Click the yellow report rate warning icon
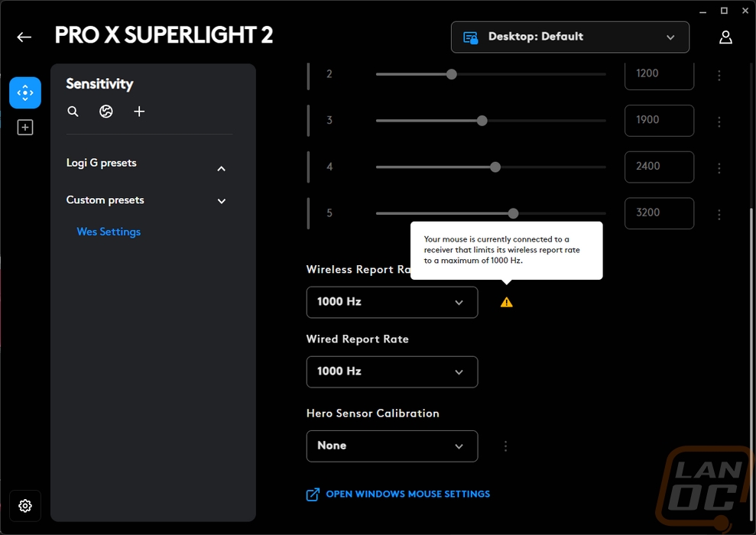 pos(506,302)
